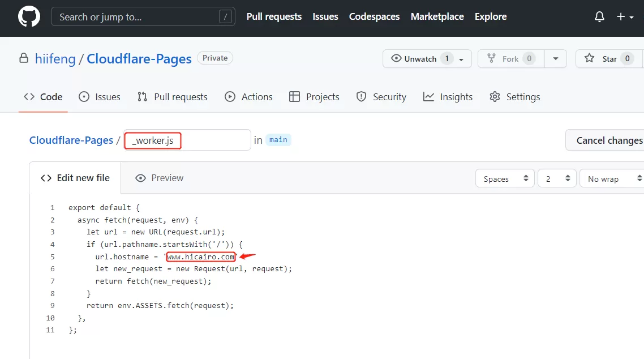This screenshot has width=644, height=359.
Task: Open Pull requests in the top navigation
Action: pos(274,17)
